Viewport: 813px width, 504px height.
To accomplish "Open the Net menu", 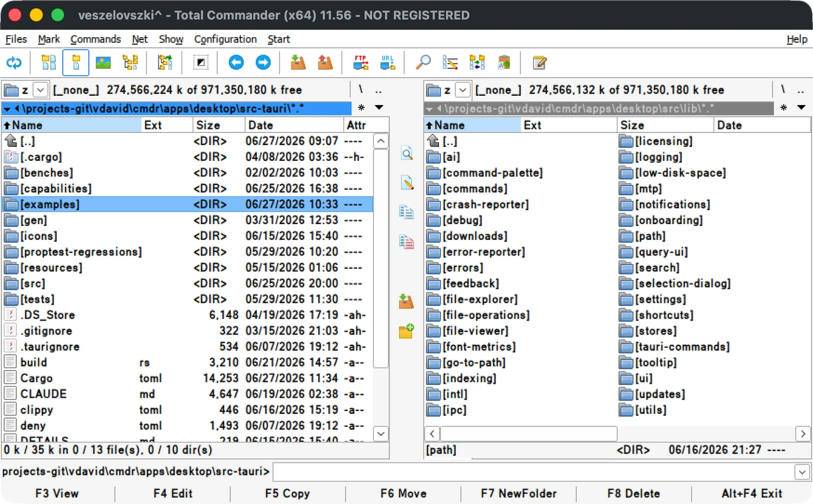I will coord(140,39).
